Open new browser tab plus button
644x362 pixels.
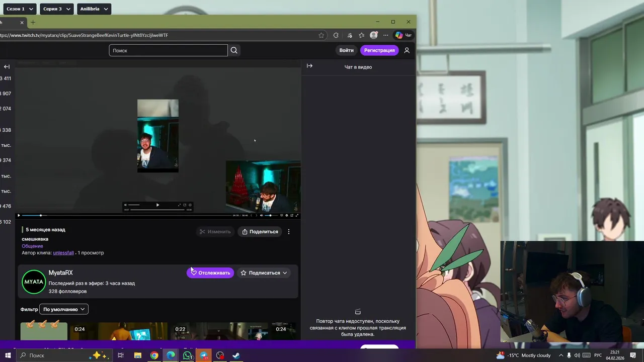click(33, 22)
